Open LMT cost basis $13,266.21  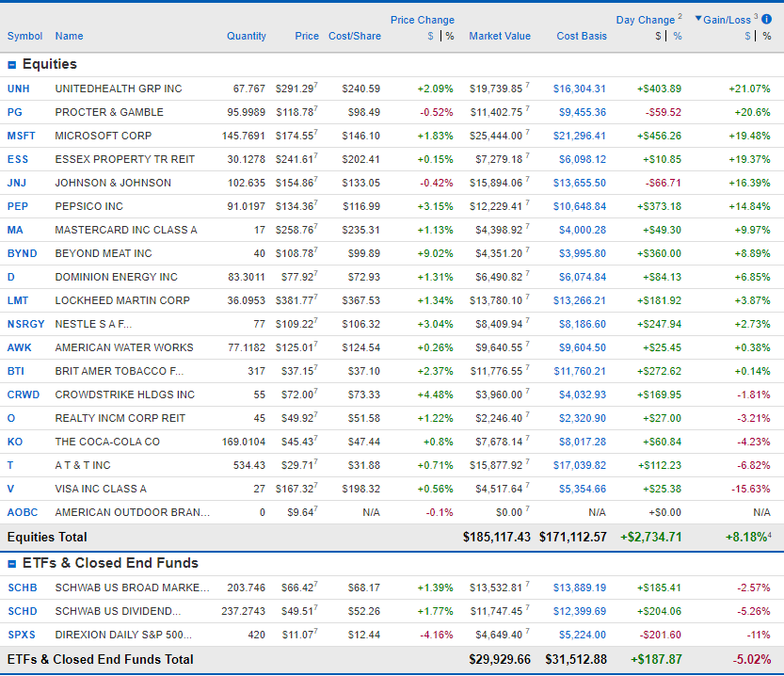579,300
